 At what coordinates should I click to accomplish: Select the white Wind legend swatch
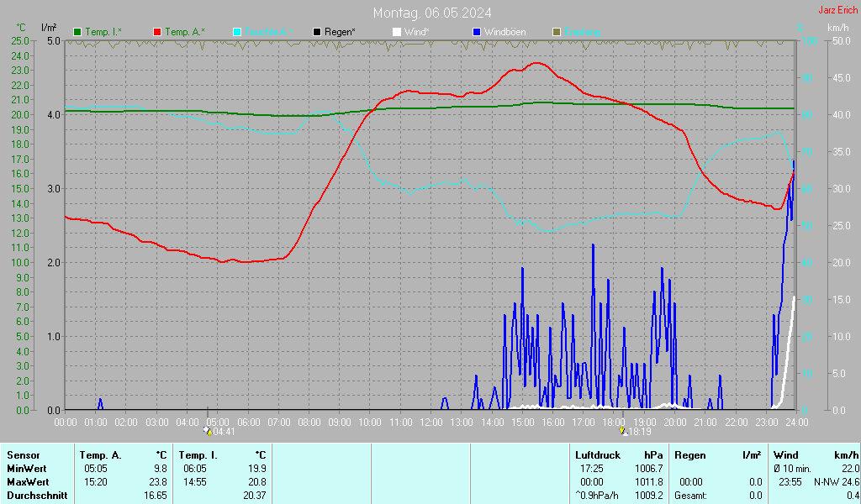coord(397,33)
